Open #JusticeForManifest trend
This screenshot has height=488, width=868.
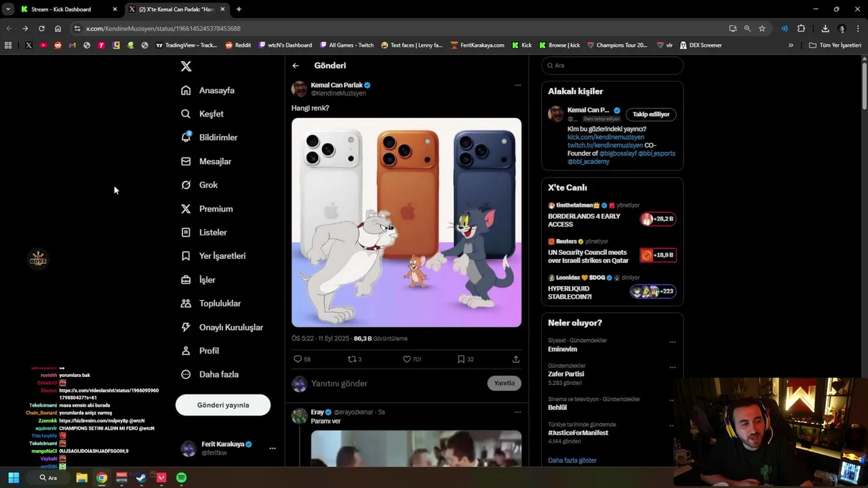[578, 432]
